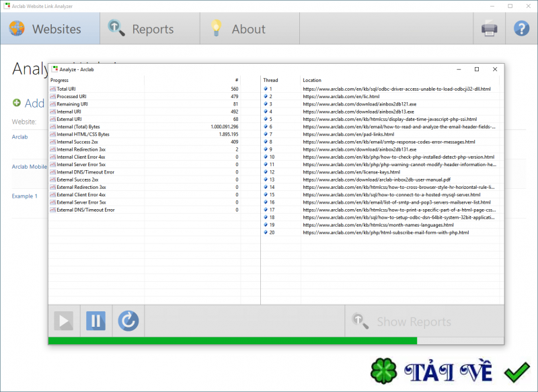The image size is (538, 392).
Task: Click the Pause analysis button
Action: coord(96,321)
